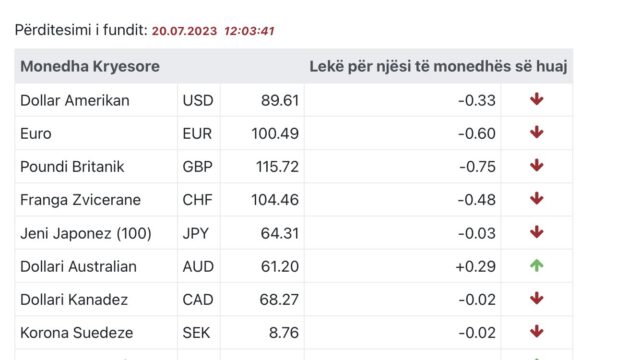The image size is (640, 360).
Task: Click the Monedha Kryesore column header
Action: [90, 66]
